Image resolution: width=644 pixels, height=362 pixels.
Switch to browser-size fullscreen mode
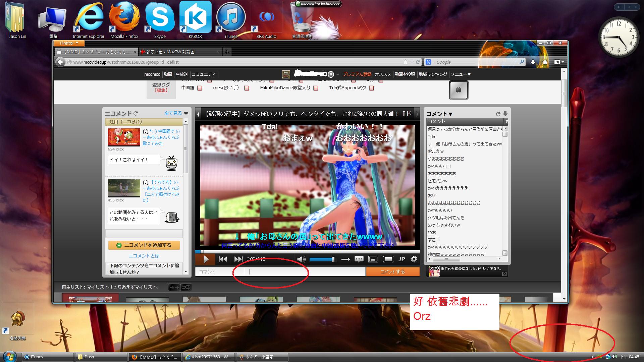click(x=373, y=259)
